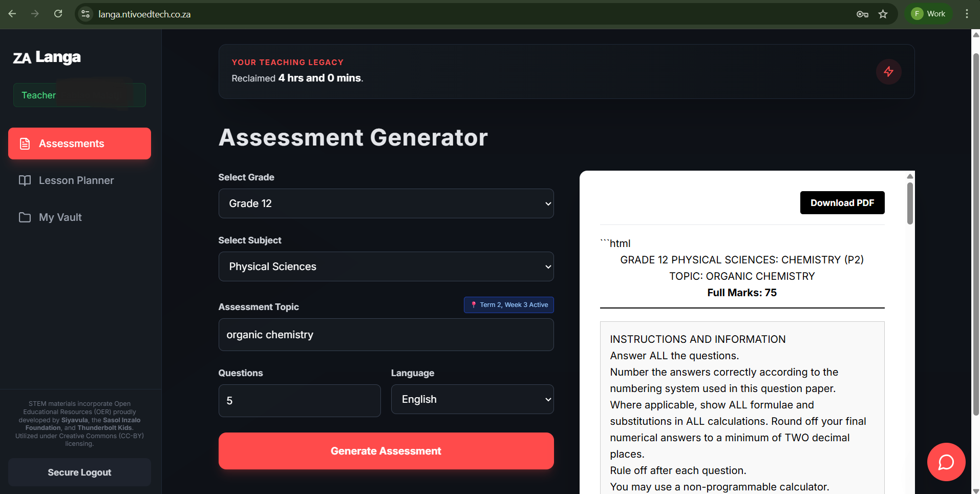
Task: Reload the page with the refresh icon
Action: (x=58, y=14)
